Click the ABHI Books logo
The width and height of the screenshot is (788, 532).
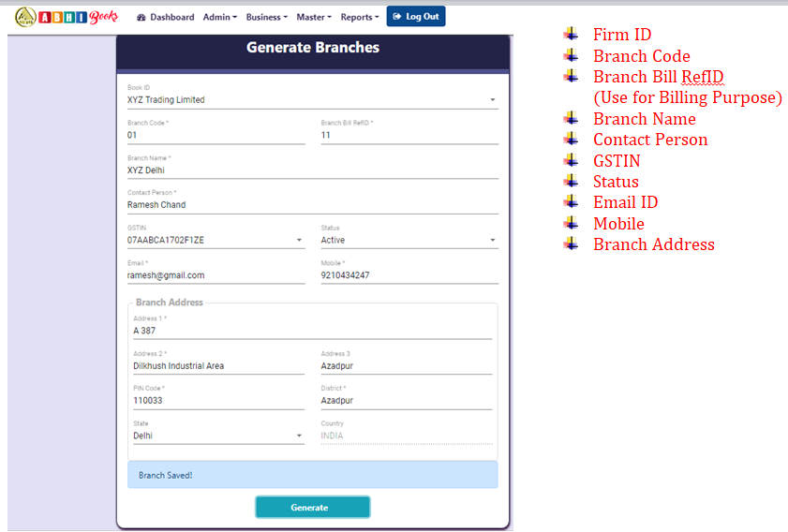click(x=67, y=17)
